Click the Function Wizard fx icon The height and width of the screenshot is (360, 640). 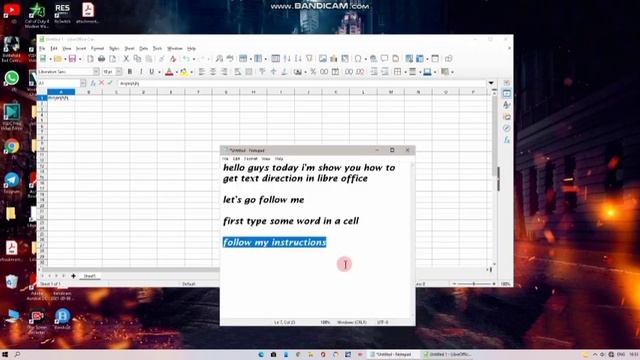coord(93,83)
